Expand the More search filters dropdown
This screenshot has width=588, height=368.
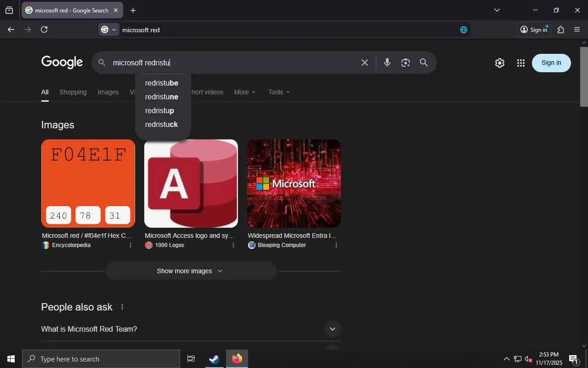tap(244, 92)
